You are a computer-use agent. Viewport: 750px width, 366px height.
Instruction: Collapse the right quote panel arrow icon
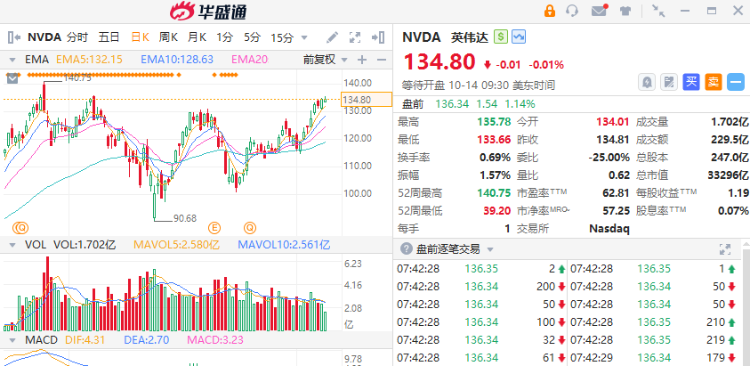tap(378, 37)
